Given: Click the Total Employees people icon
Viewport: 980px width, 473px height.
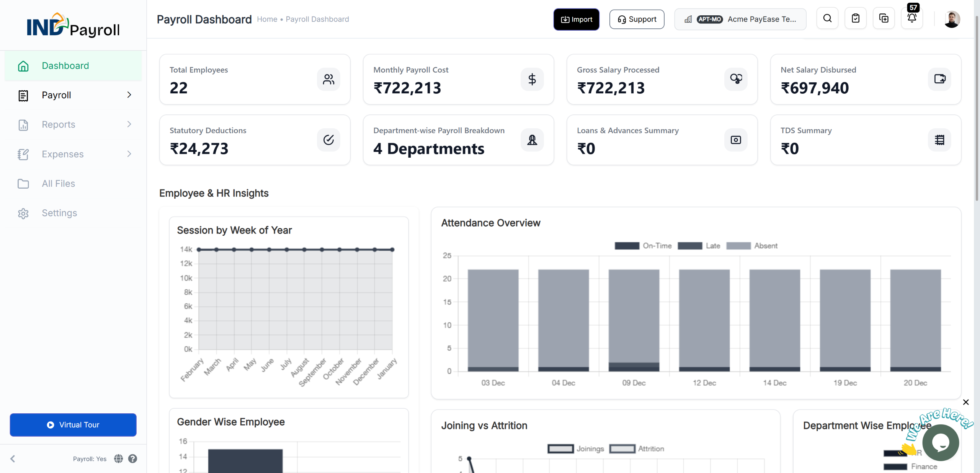Looking at the screenshot, I should [328, 79].
